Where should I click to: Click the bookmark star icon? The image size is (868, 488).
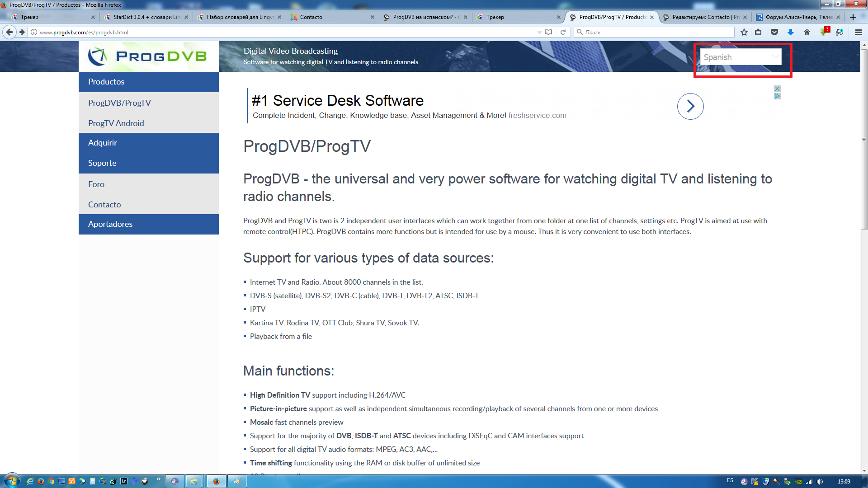click(744, 32)
